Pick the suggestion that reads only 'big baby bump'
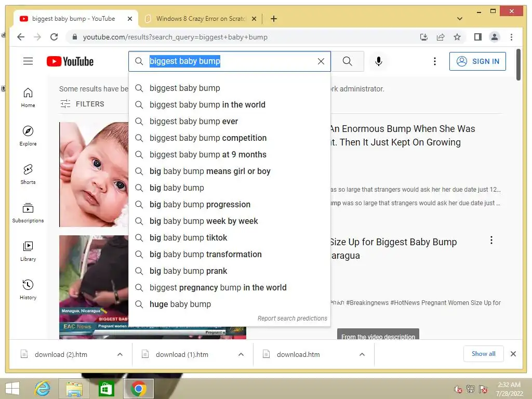The image size is (532, 399). [229, 188]
